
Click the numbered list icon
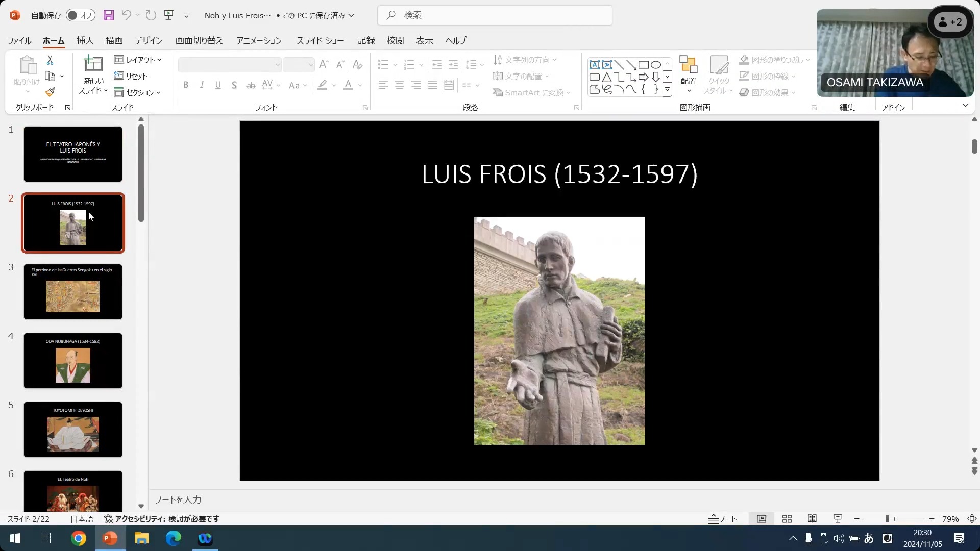(x=409, y=64)
